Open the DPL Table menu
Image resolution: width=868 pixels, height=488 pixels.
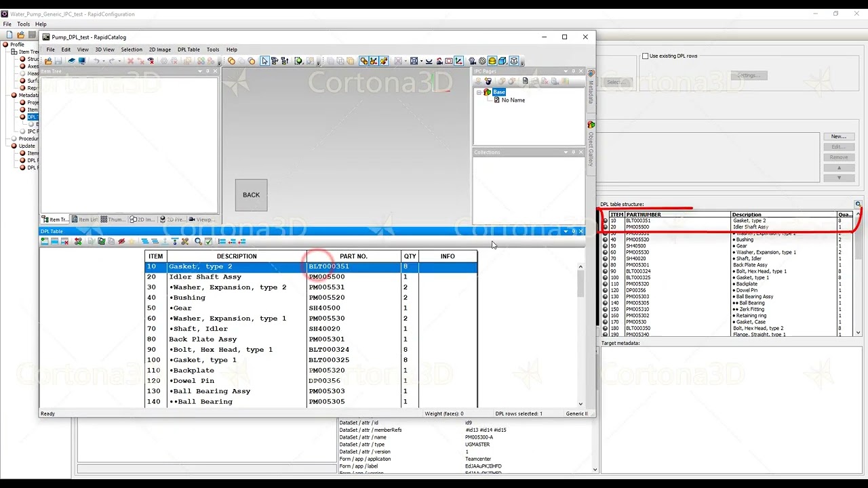click(x=189, y=49)
